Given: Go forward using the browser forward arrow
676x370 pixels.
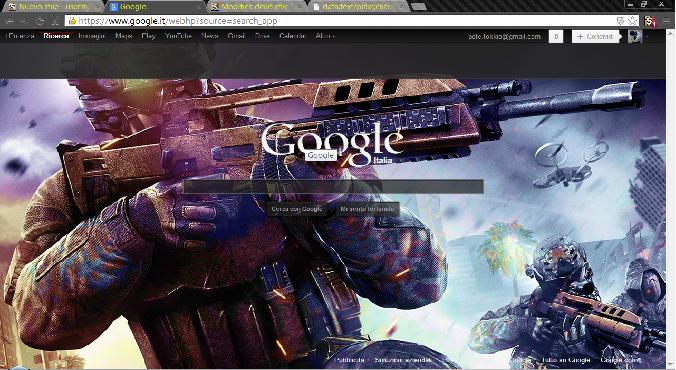Looking at the screenshot, I should [x=24, y=21].
